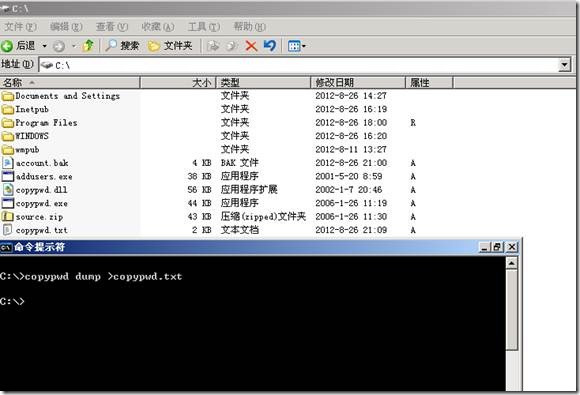
Task: Open the Search (搜索) toolbar button
Action: (x=122, y=46)
